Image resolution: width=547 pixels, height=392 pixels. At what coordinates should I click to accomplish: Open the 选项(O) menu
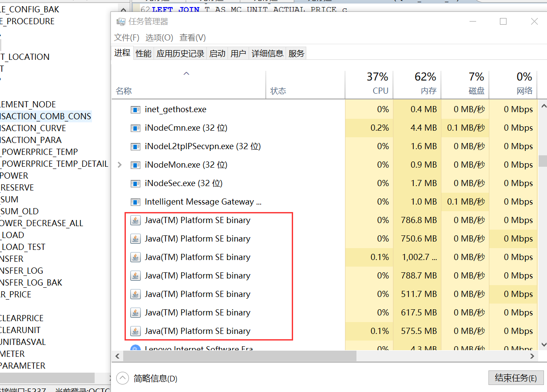(x=159, y=38)
